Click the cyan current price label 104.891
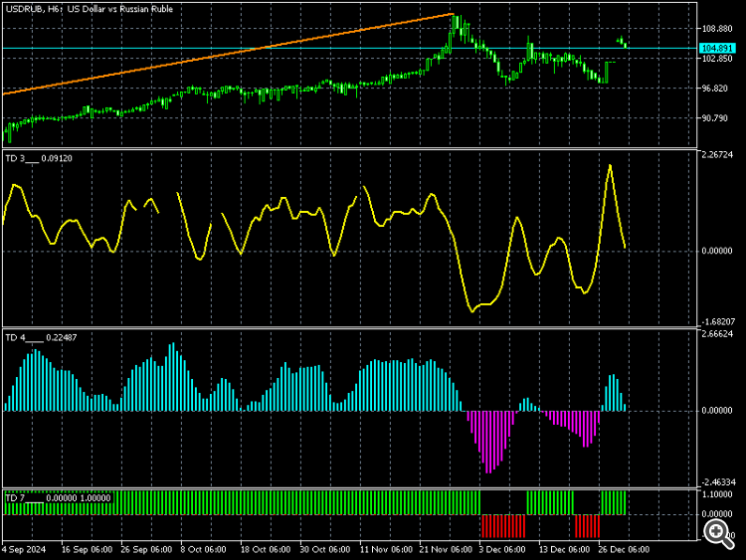This screenshot has height=560, width=746. pos(717,48)
